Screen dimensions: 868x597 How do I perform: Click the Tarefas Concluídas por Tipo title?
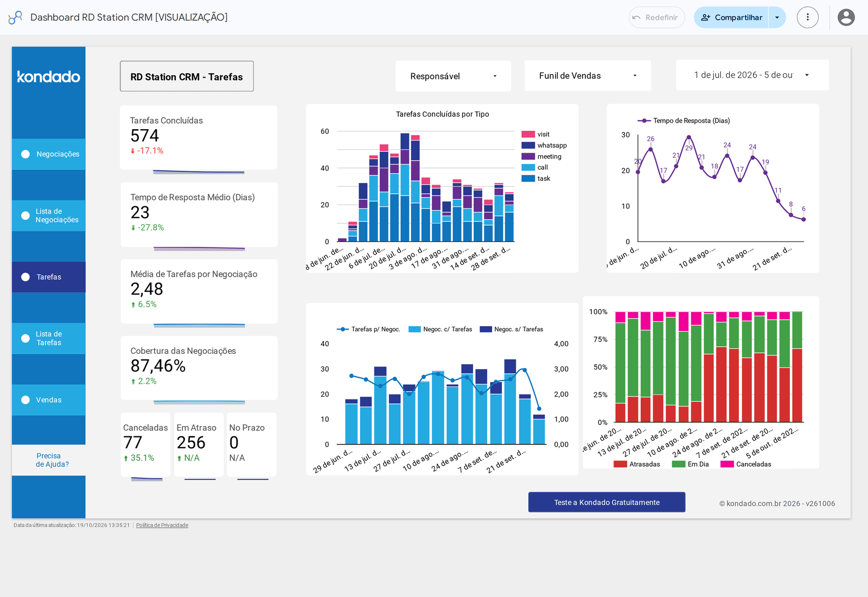(443, 114)
